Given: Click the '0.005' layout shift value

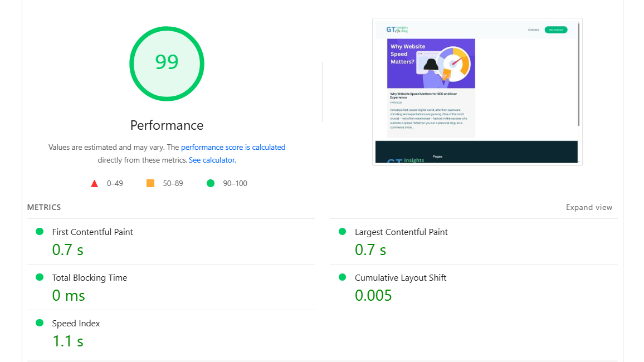Looking at the screenshot, I should click(x=373, y=296).
